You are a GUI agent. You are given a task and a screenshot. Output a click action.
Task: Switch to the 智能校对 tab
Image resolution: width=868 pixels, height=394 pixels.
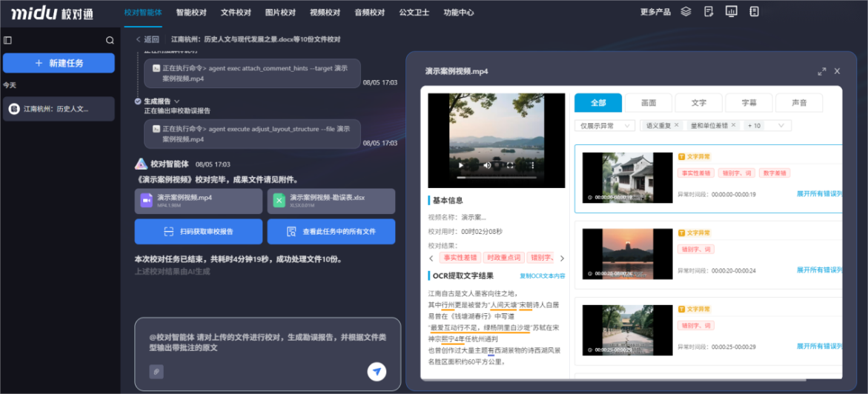[x=191, y=12]
